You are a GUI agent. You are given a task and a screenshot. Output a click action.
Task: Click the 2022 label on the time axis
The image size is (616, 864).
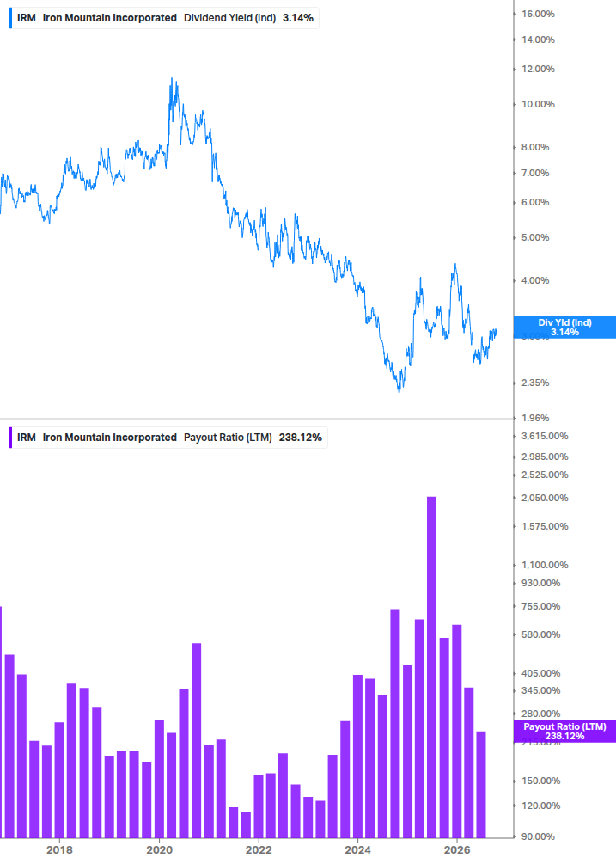click(259, 849)
